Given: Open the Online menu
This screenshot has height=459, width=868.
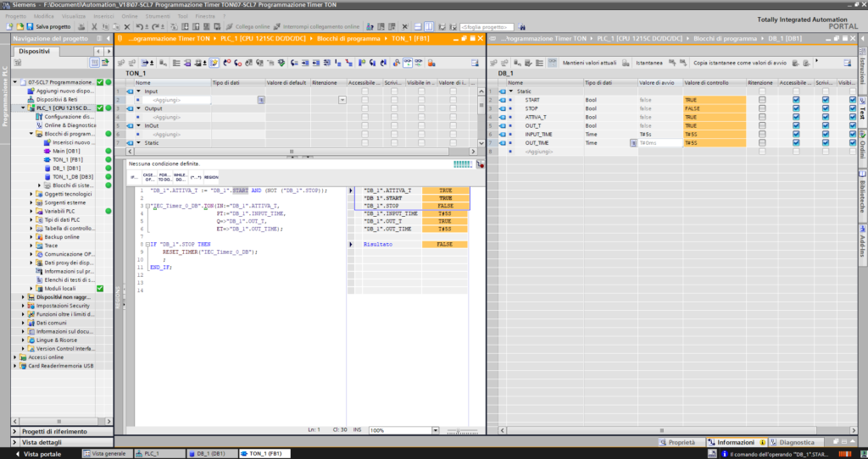Looking at the screenshot, I should [x=129, y=16].
